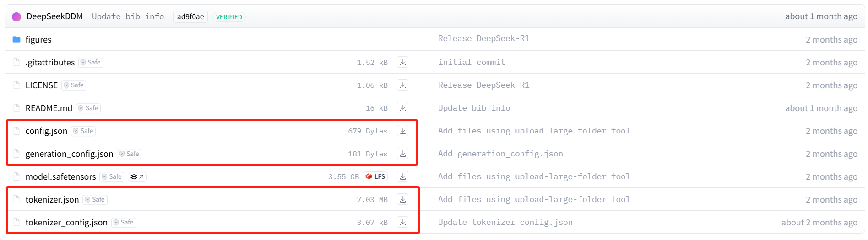
Task: Click Safe badge next to README.md
Action: [x=88, y=108]
